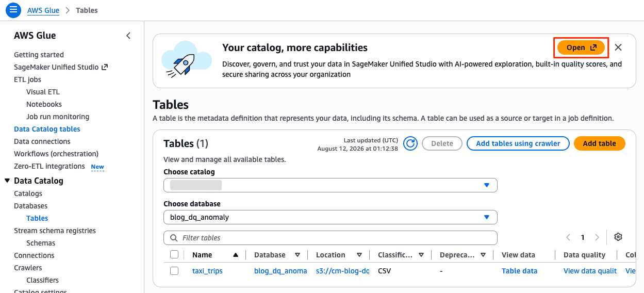Go to Databases
This screenshot has width=644, height=293.
pyautogui.click(x=30, y=206)
